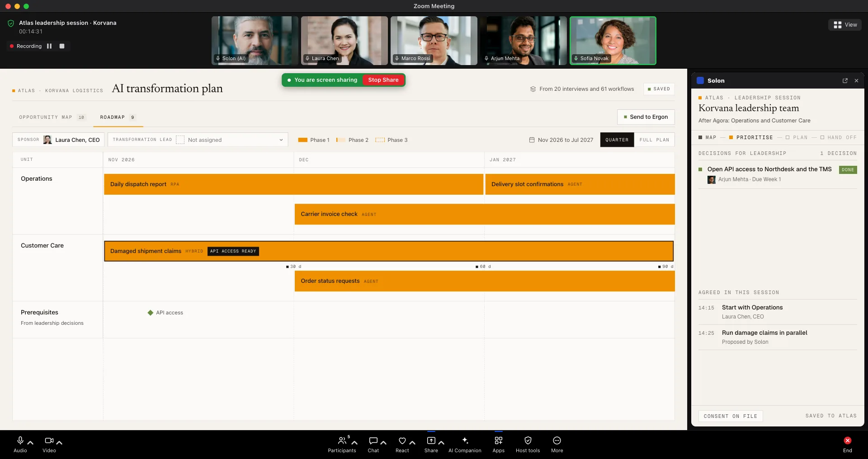Screen dimensions: 868x459
Task: Open the Nov 2026 to Jul 2027 date range
Action: (561, 140)
